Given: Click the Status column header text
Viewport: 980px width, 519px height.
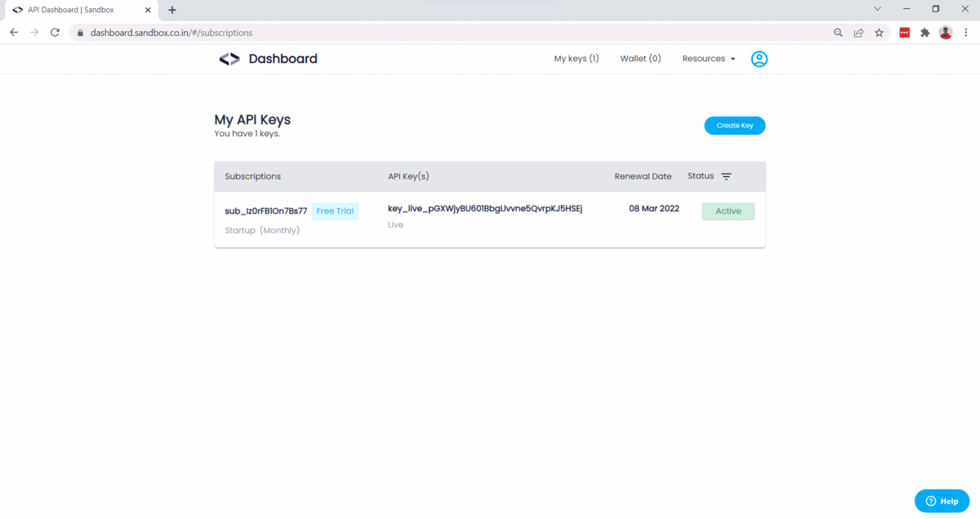Looking at the screenshot, I should pyautogui.click(x=701, y=176).
